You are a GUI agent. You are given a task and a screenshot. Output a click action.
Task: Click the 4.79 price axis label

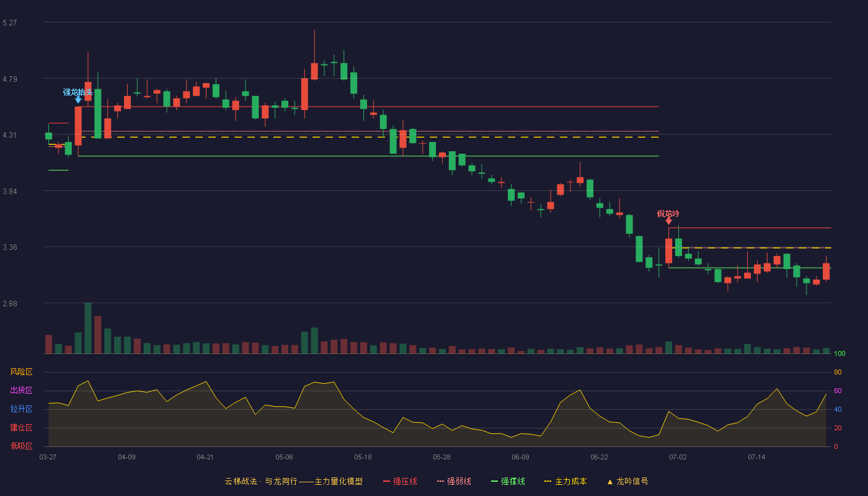[10, 79]
